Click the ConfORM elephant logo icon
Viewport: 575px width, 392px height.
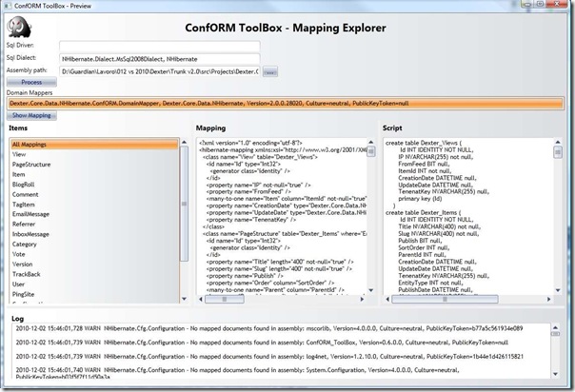click(x=19, y=27)
